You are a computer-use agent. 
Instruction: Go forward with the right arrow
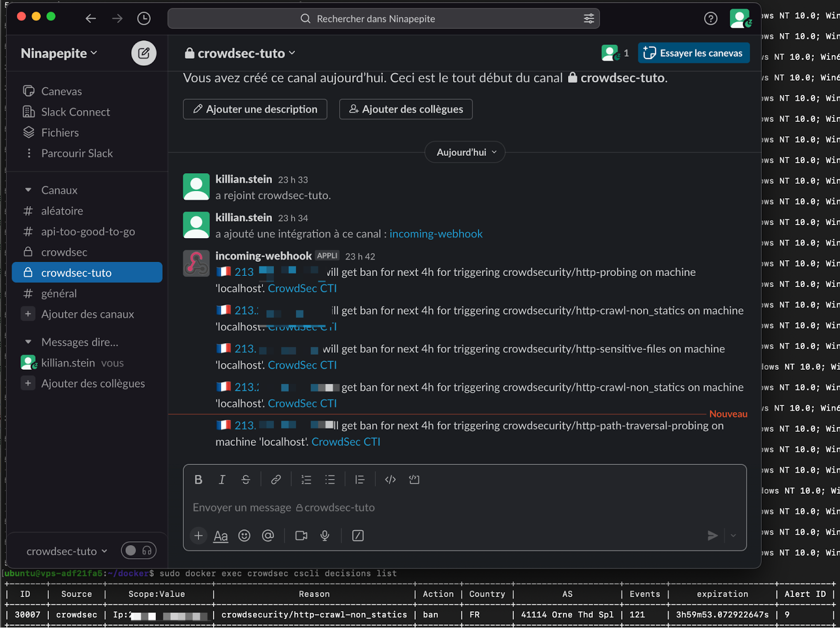coord(117,19)
